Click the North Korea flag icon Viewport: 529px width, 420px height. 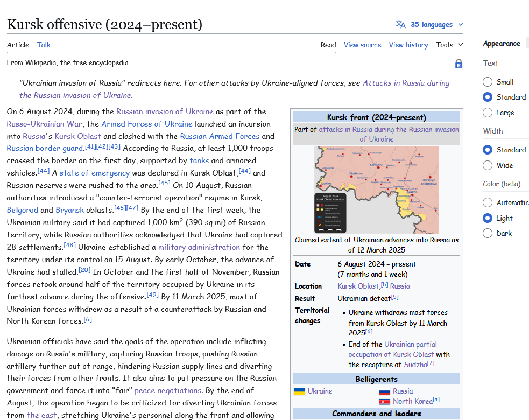[385, 402]
